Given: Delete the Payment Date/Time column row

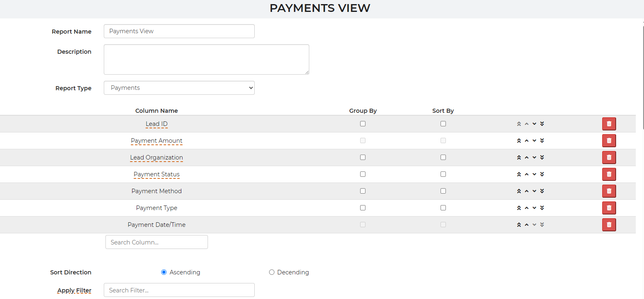Looking at the screenshot, I should coord(609,225).
